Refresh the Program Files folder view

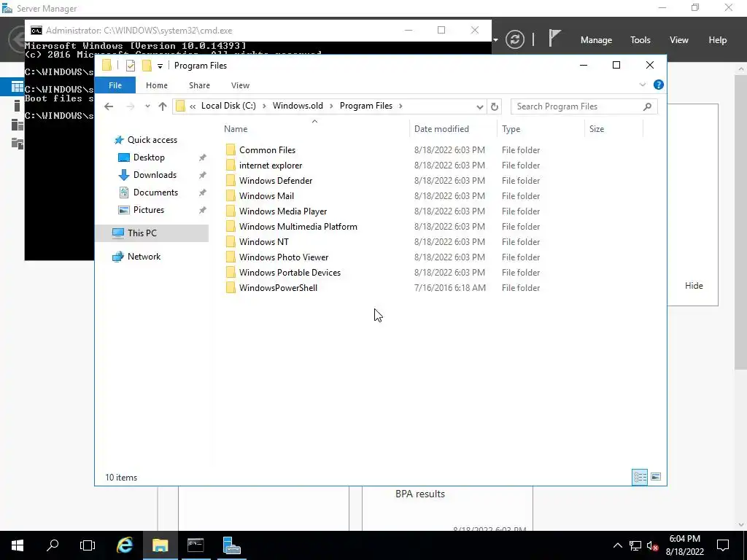[x=495, y=106]
